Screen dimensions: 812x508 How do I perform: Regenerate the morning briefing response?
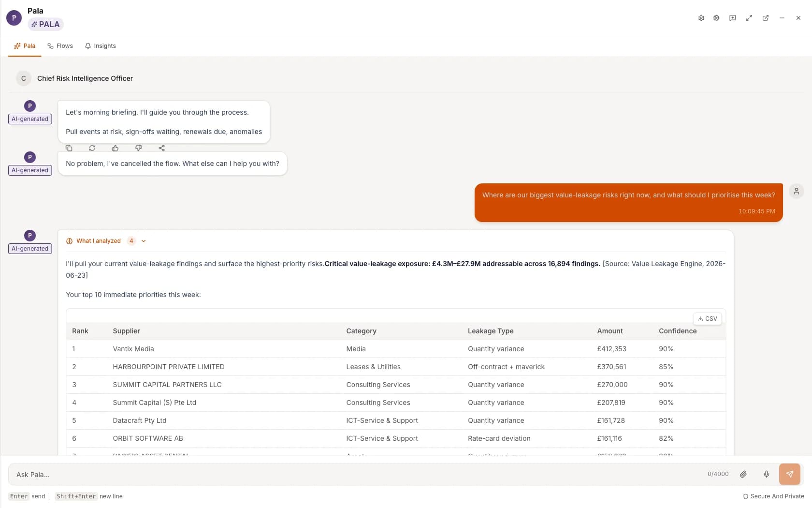click(x=92, y=148)
